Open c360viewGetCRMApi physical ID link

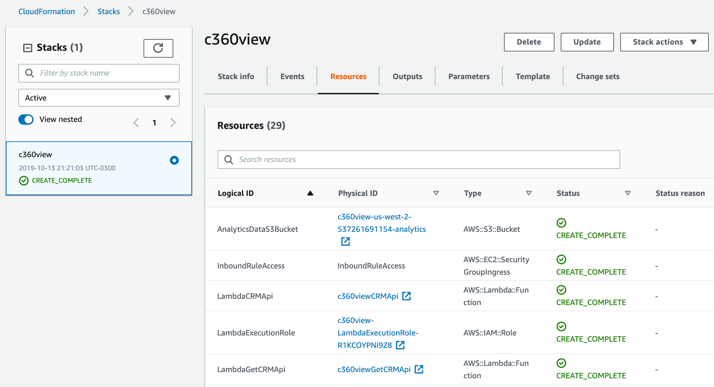tap(374, 369)
